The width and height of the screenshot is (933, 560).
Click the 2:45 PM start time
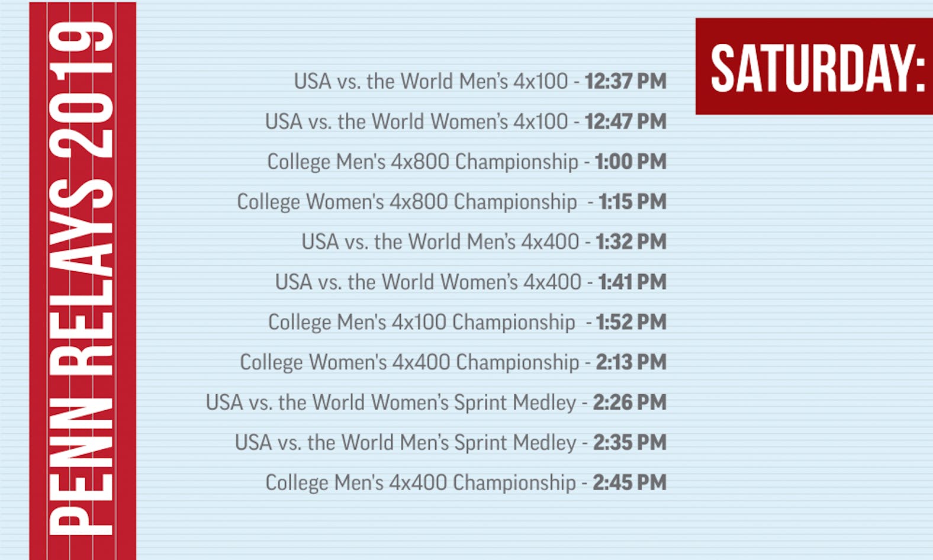(x=629, y=482)
